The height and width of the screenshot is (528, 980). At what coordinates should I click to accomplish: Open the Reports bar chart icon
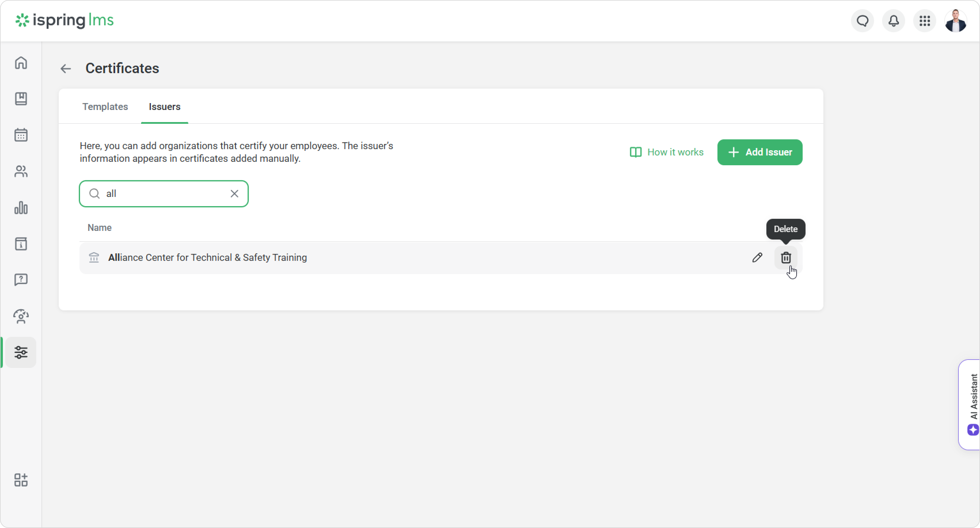(21, 208)
